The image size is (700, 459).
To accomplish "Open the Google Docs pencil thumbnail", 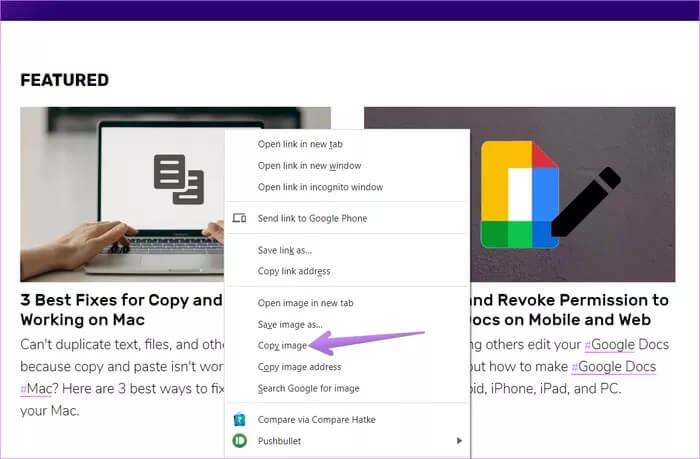I will tap(573, 194).
